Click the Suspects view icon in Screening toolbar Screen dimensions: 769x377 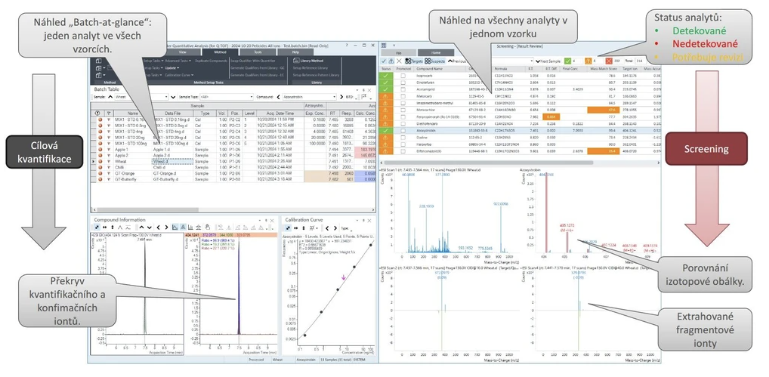[x=428, y=61]
